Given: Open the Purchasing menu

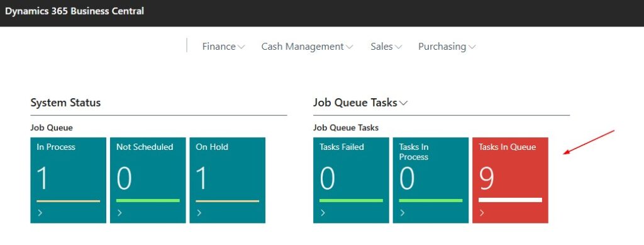Looking at the screenshot, I should 447,47.
